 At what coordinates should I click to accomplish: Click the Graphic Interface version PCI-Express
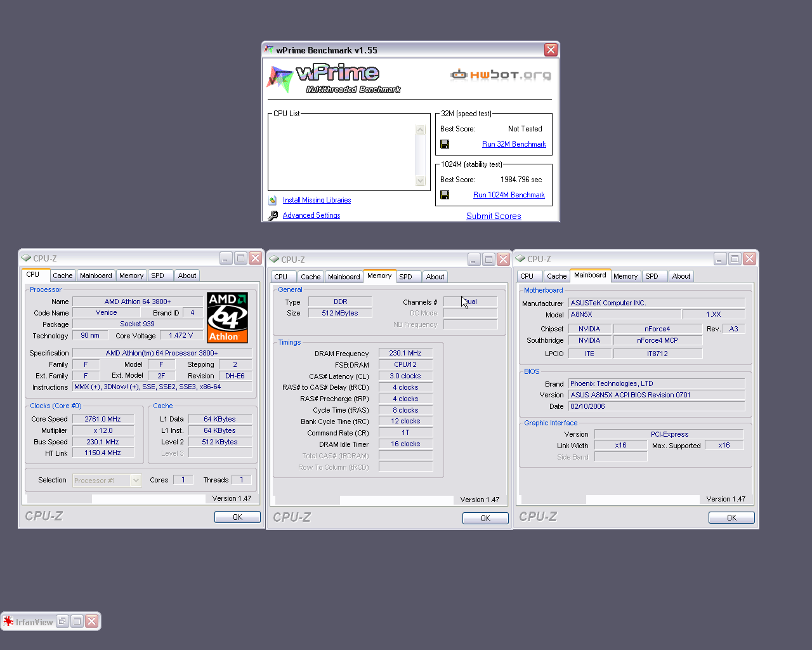coord(669,434)
